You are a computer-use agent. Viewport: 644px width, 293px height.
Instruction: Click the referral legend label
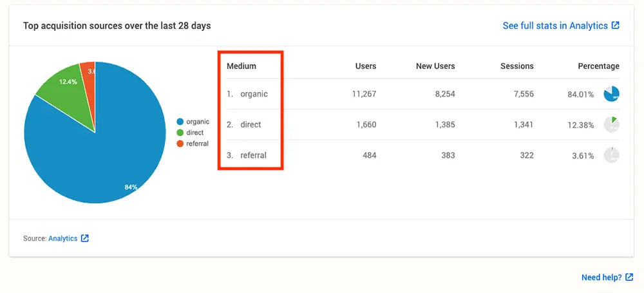pos(197,144)
